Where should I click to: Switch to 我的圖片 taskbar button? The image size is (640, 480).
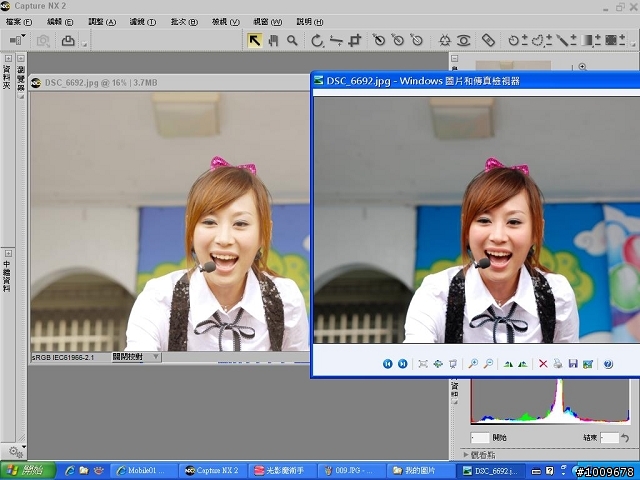coord(420,471)
